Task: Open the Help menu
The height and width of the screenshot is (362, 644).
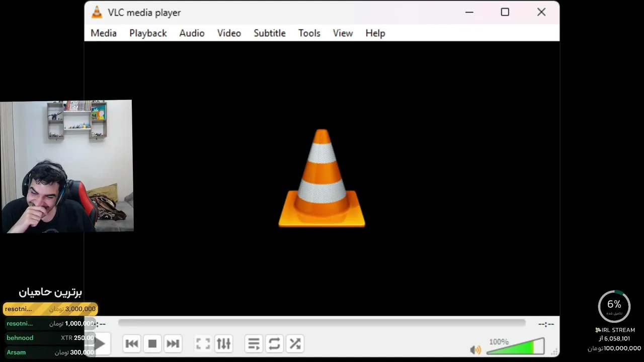Action: pos(375,33)
